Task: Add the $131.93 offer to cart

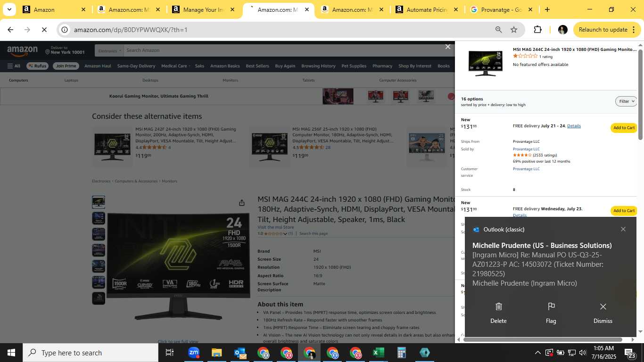Action: pyautogui.click(x=624, y=128)
